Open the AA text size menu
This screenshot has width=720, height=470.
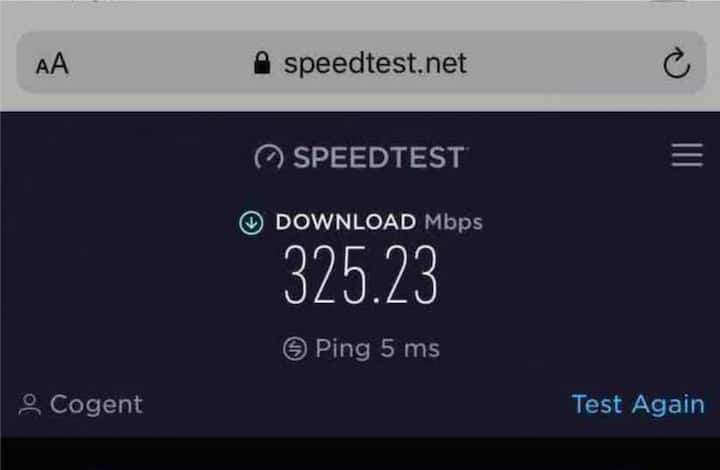[x=52, y=63]
